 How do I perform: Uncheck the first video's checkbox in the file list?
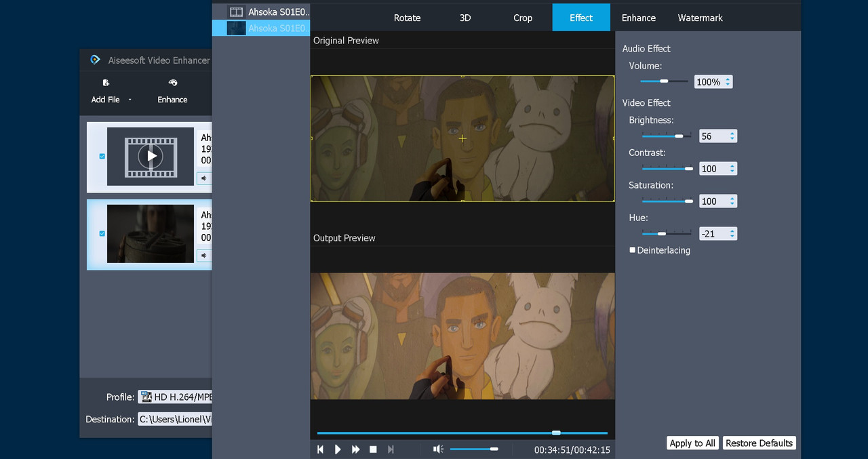tap(102, 156)
